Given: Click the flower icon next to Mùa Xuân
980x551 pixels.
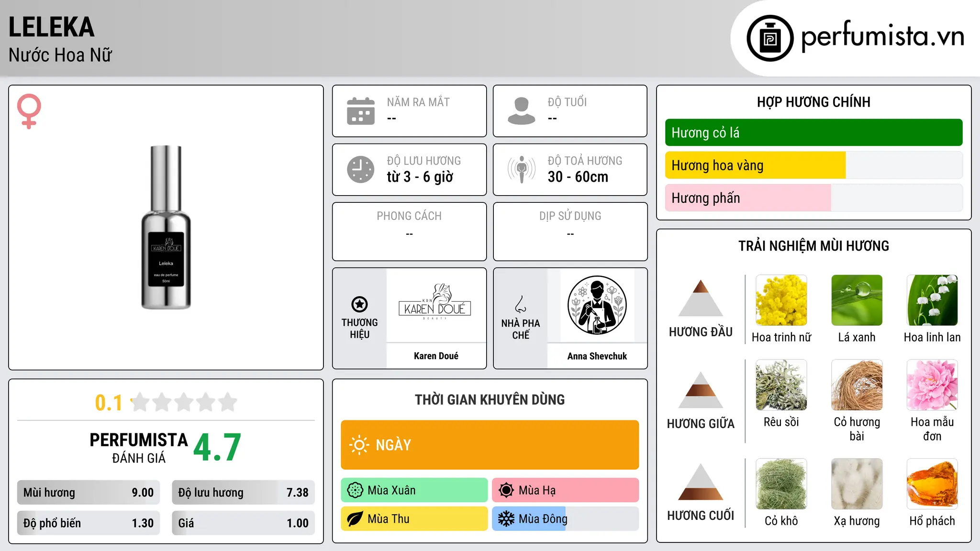Looking at the screenshot, I should (x=355, y=490).
